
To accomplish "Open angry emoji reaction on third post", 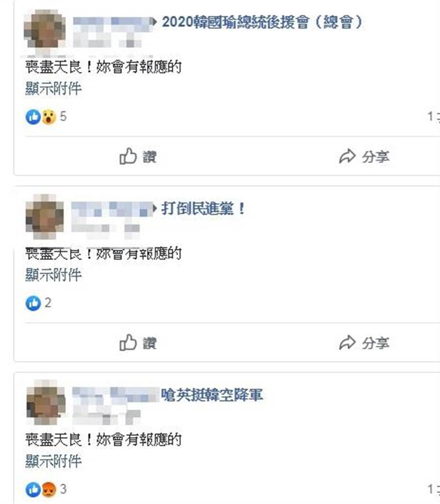I will [x=48, y=489].
